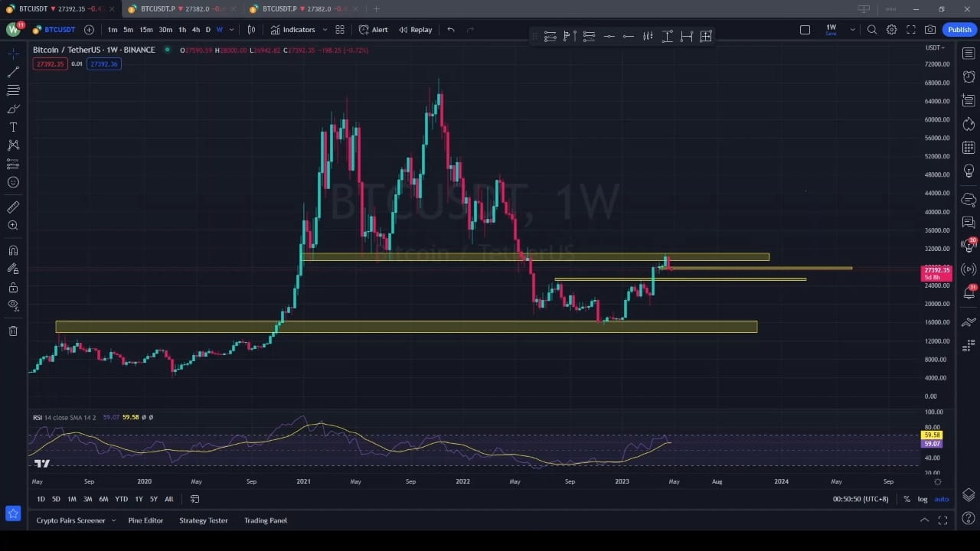Select the price range favorite tool
The image size is (980, 551).
pos(667,37)
